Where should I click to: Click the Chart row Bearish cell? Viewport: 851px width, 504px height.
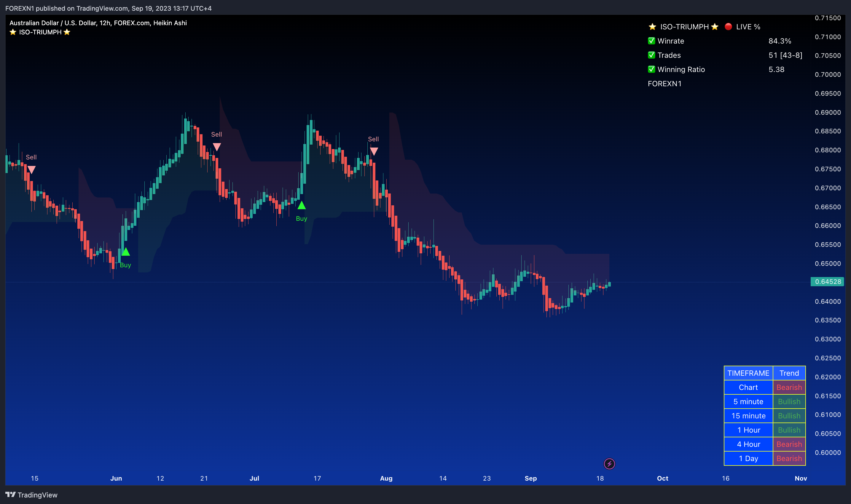click(789, 387)
